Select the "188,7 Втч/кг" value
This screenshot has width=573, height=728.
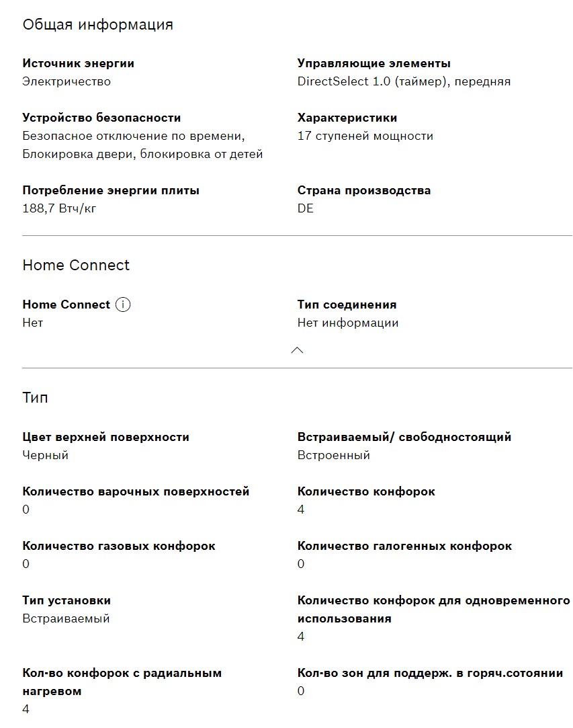tap(59, 208)
